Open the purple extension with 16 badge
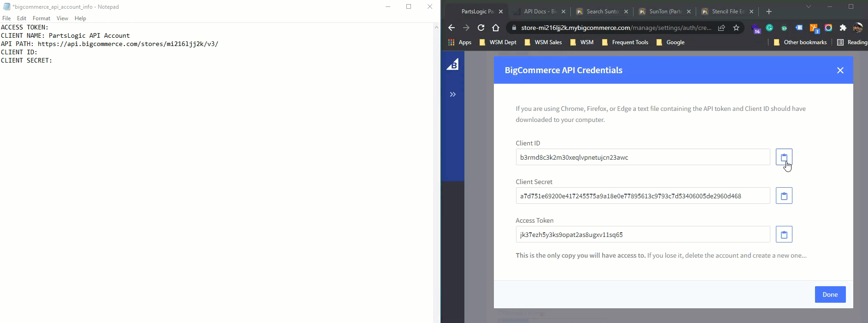 [x=756, y=29]
